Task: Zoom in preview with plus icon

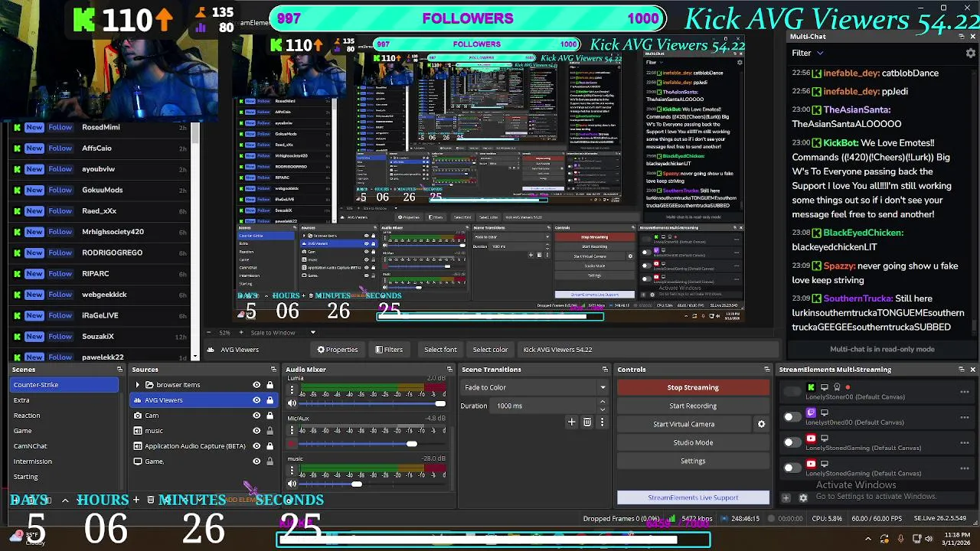Action: [x=240, y=332]
